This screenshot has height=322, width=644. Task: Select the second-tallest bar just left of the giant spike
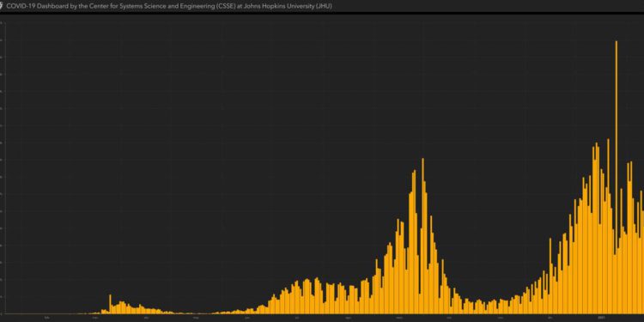608,227
